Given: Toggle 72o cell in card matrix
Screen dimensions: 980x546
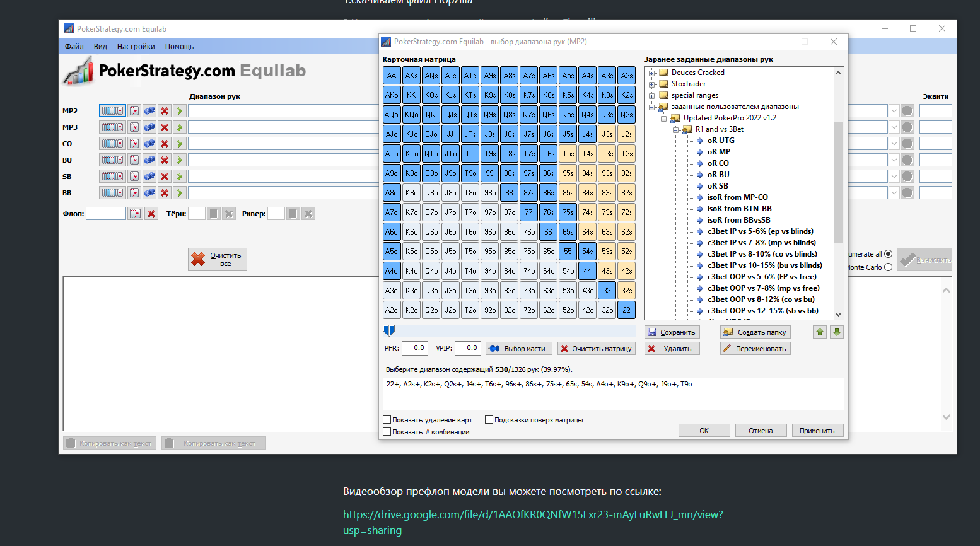Looking at the screenshot, I should pos(529,310).
